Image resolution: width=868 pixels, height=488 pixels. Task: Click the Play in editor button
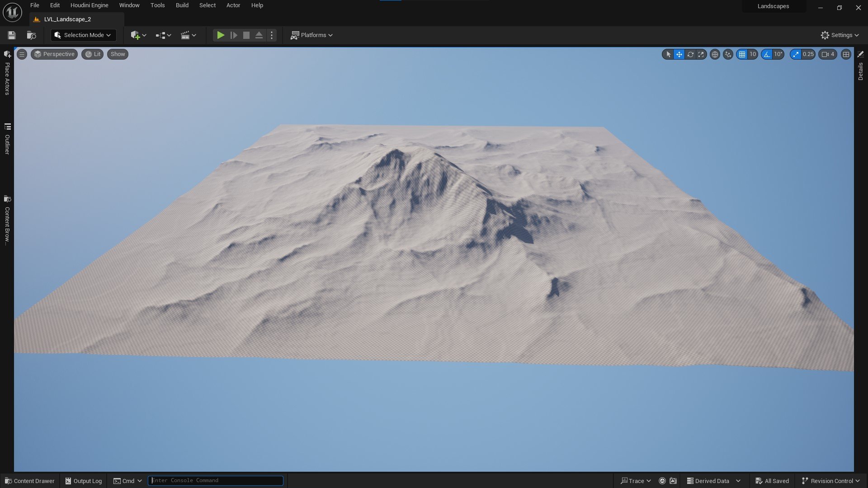220,35
